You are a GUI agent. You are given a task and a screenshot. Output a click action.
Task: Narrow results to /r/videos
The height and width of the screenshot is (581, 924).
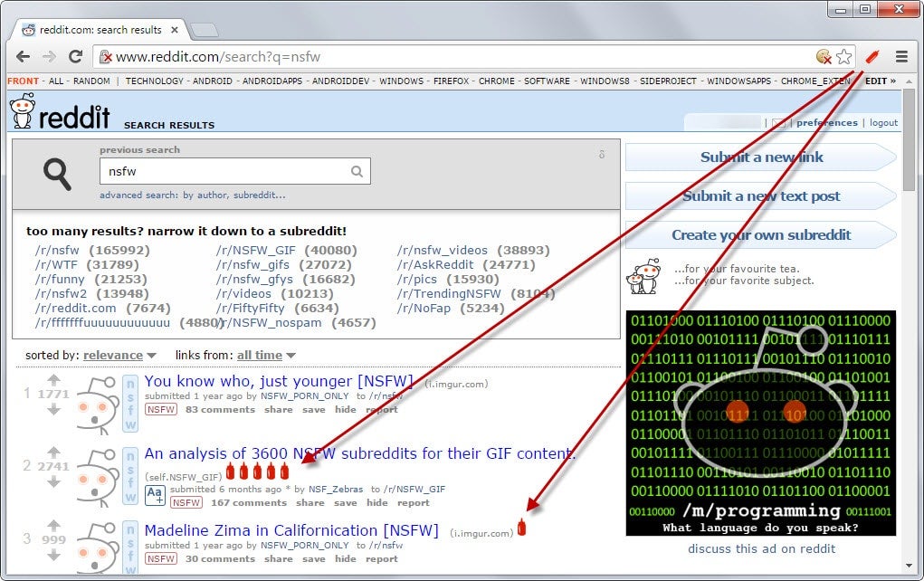pyautogui.click(x=243, y=294)
